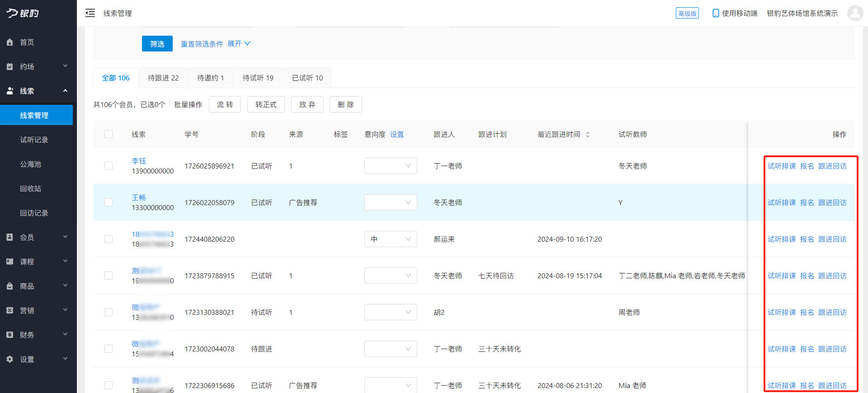Open 意向度 dropdown in 王畅 row
The height and width of the screenshot is (393, 868).
click(391, 202)
